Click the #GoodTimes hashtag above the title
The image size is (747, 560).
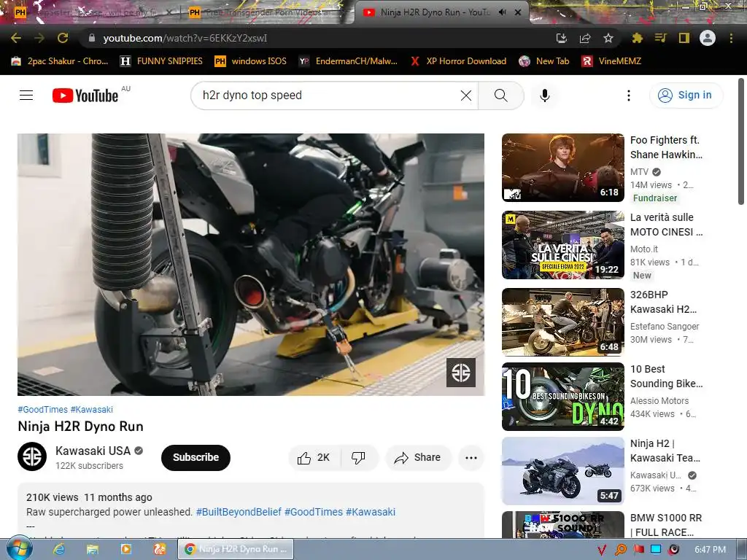tap(43, 409)
